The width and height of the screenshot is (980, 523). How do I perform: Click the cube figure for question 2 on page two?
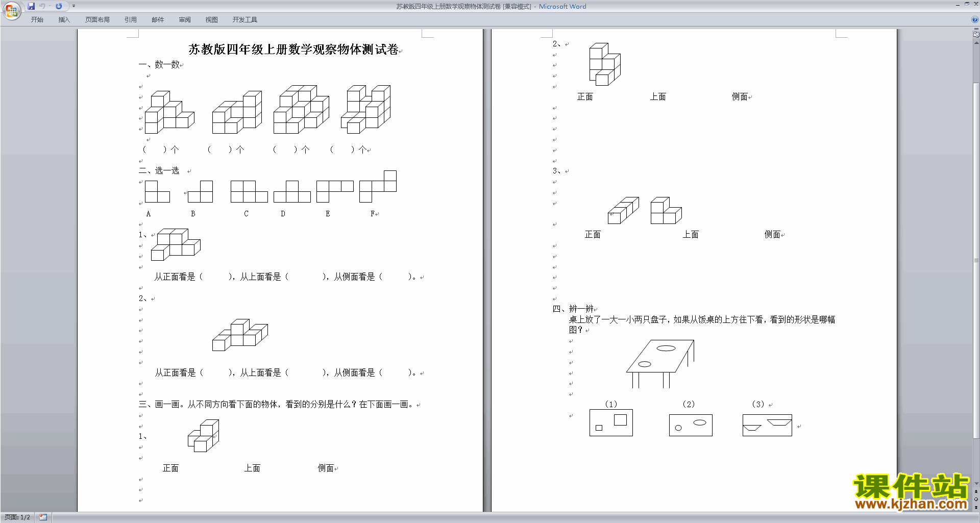click(x=605, y=64)
